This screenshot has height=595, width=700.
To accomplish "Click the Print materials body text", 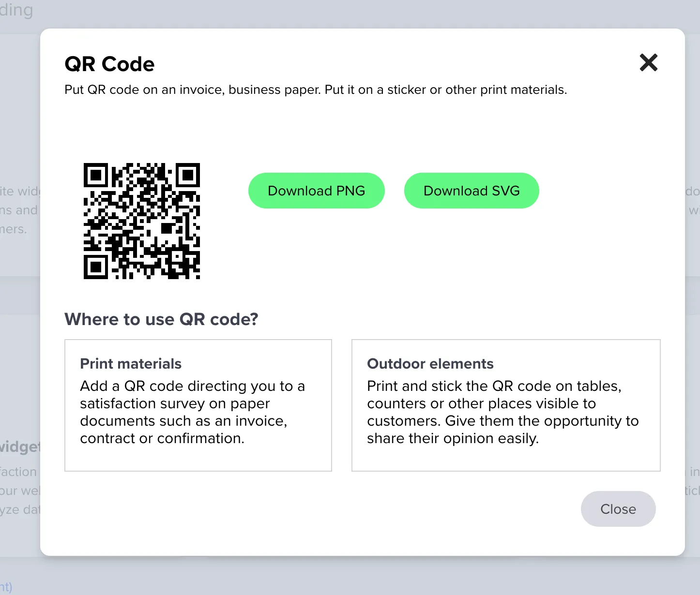I will tap(192, 412).
